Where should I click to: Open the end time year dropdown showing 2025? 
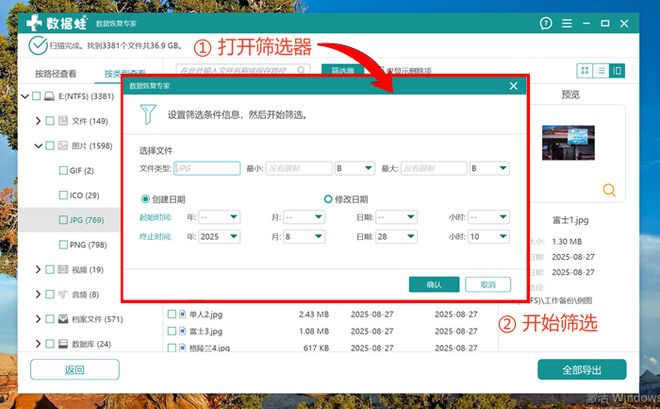tap(219, 237)
